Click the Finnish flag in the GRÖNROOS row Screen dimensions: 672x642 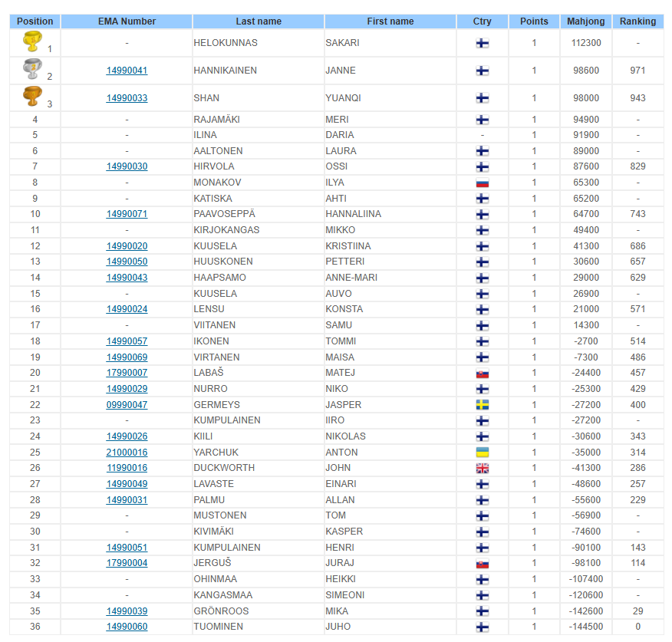tap(483, 611)
